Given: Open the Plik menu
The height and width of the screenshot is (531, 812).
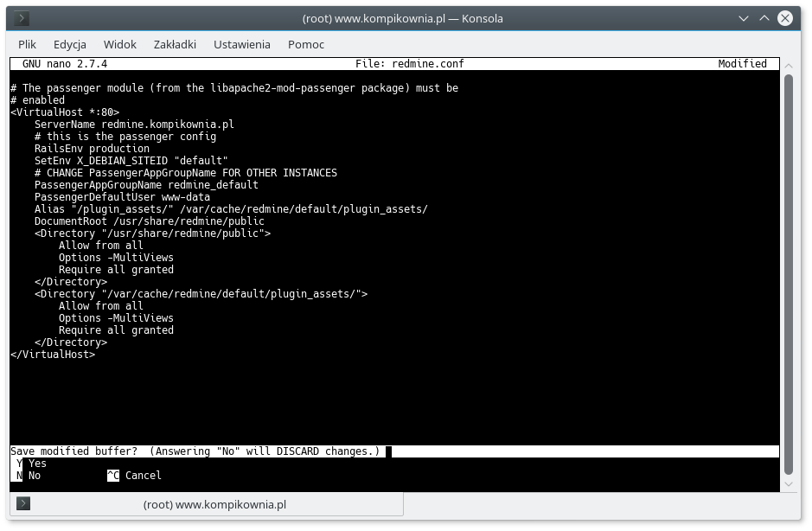Looking at the screenshot, I should tap(27, 45).
